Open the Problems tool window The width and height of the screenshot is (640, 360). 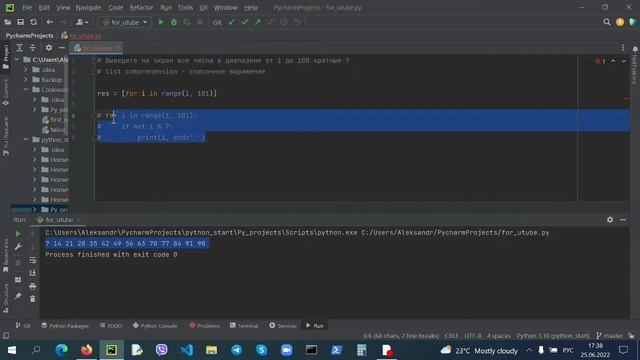[204, 326]
